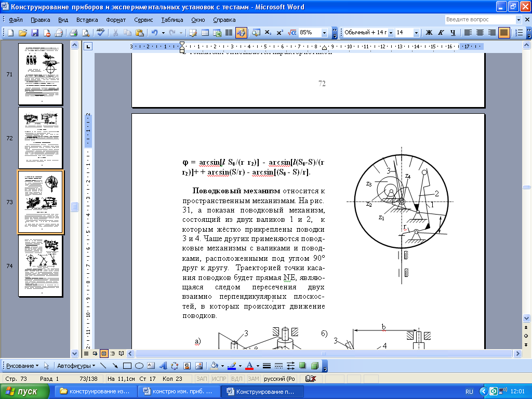Screen dimensions: 532x399
Task: Open the Формат menu
Action: [116, 20]
